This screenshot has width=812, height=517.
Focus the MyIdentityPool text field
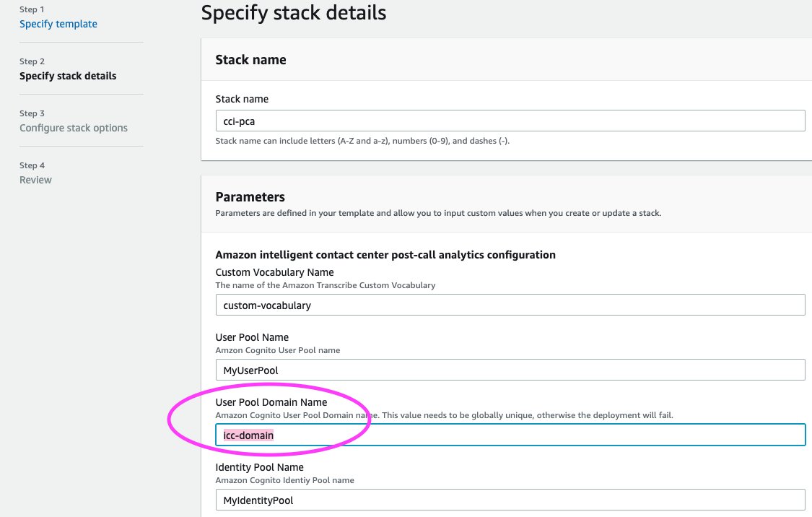pyautogui.click(x=510, y=500)
